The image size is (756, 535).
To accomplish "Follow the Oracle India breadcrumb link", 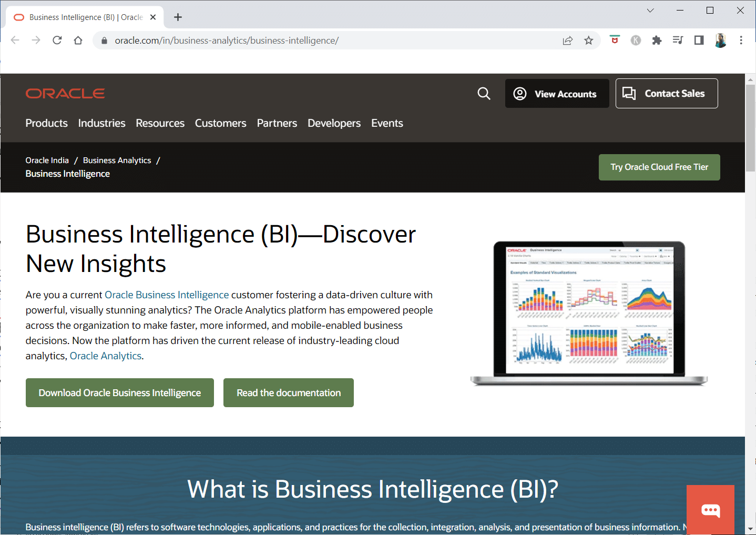I will [x=47, y=160].
